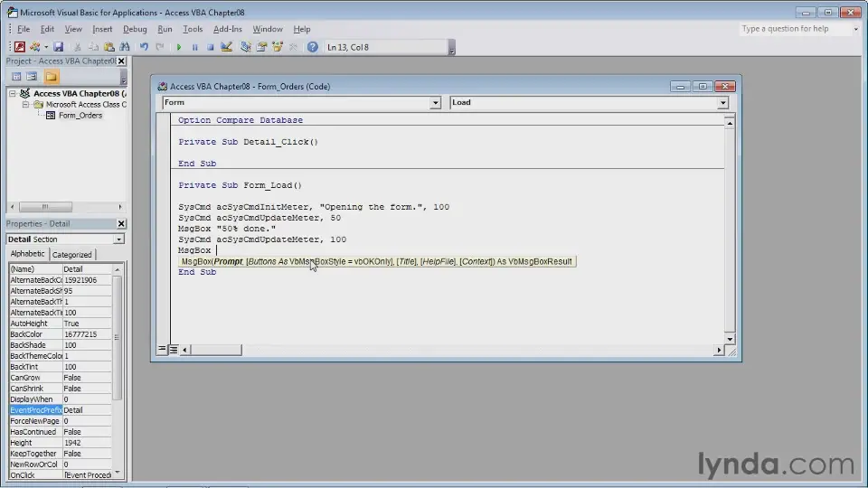Toggle Design Mode icon in toolbar

226,47
